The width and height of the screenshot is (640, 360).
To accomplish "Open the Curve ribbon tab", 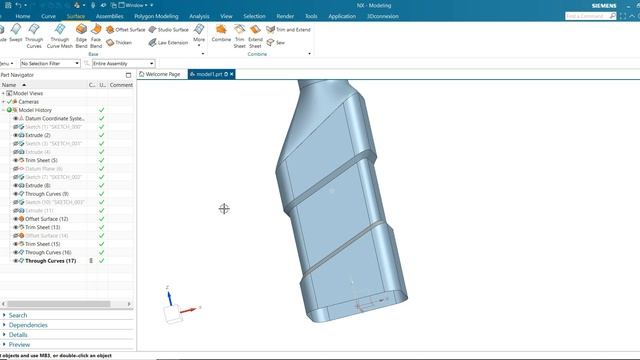I will [48, 16].
